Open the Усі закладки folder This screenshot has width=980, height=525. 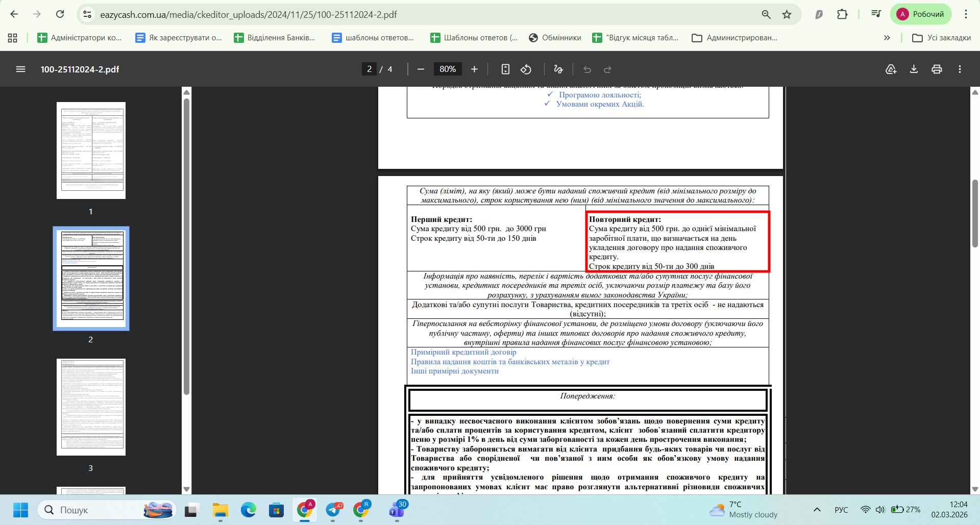point(941,38)
